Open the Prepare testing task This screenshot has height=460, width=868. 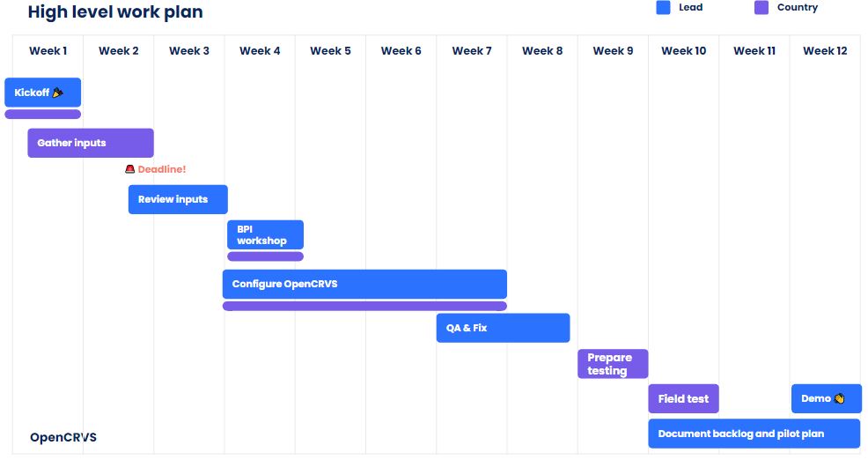[613, 364]
